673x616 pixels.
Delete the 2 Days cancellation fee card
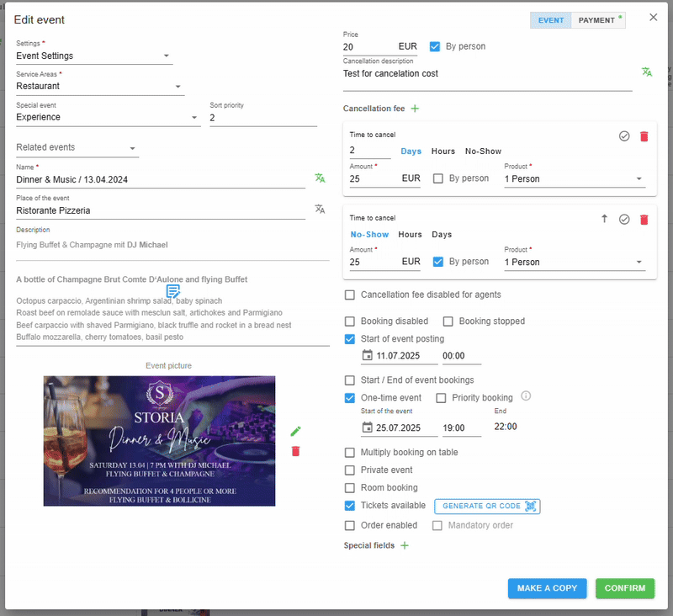point(644,136)
